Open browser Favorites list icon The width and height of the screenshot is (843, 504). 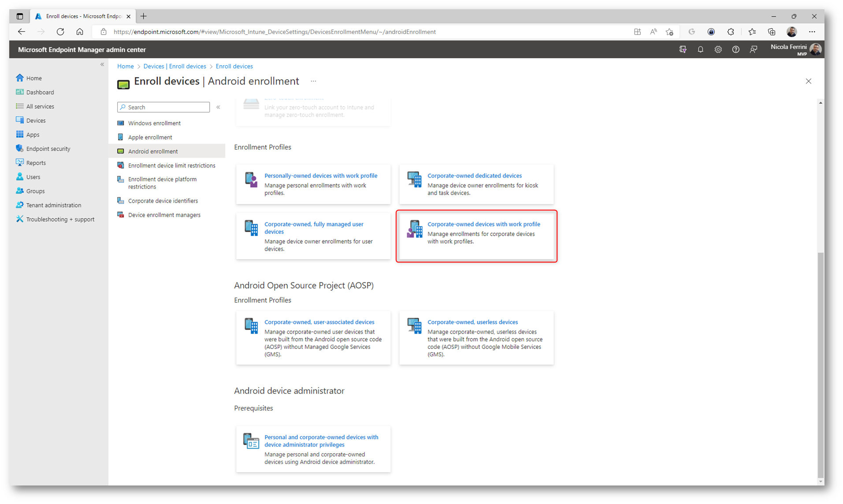point(752,32)
